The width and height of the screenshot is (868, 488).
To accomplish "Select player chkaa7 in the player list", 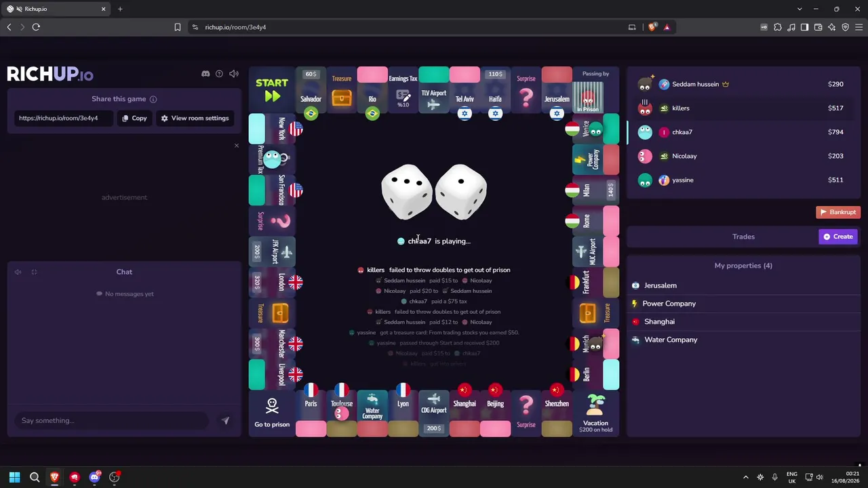I will point(743,132).
